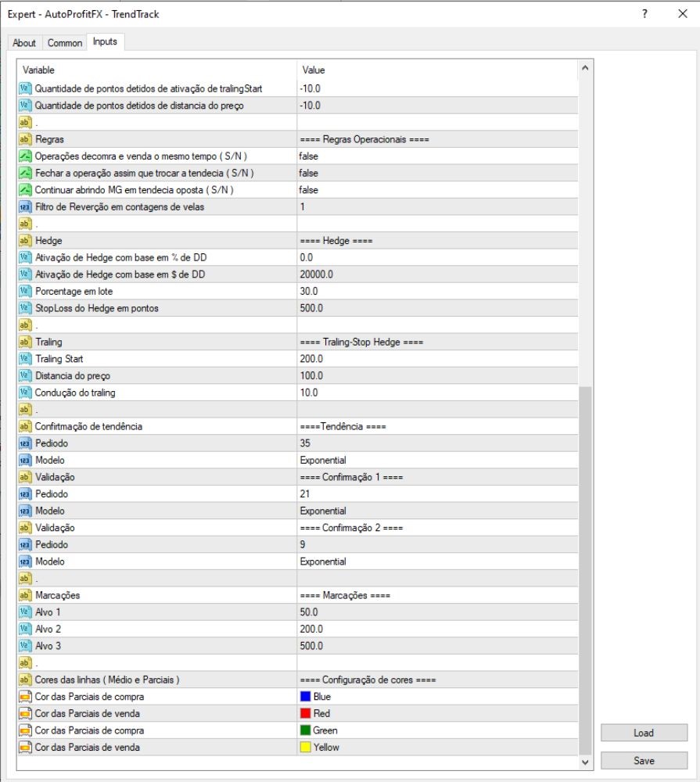
Task: Select the 50.0 value for Alvo 1
Action: [309, 612]
